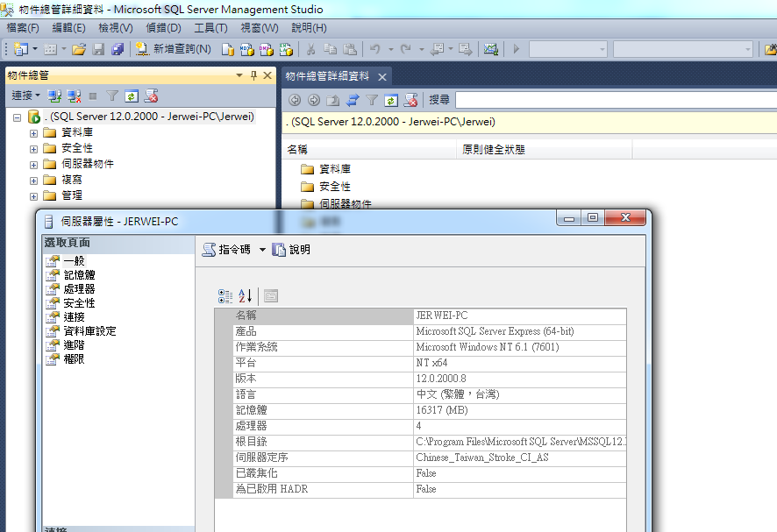
Task: Expand the 資料庫 tree node
Action: click(33, 133)
